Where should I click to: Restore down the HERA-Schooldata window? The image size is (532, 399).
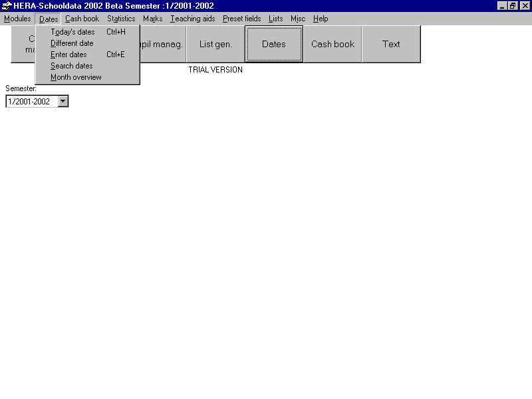point(513,6)
